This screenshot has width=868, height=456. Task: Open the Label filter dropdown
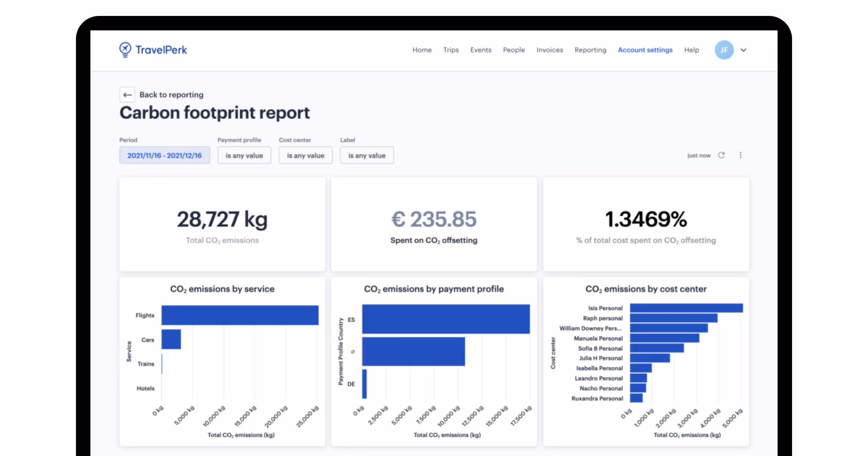coord(367,155)
